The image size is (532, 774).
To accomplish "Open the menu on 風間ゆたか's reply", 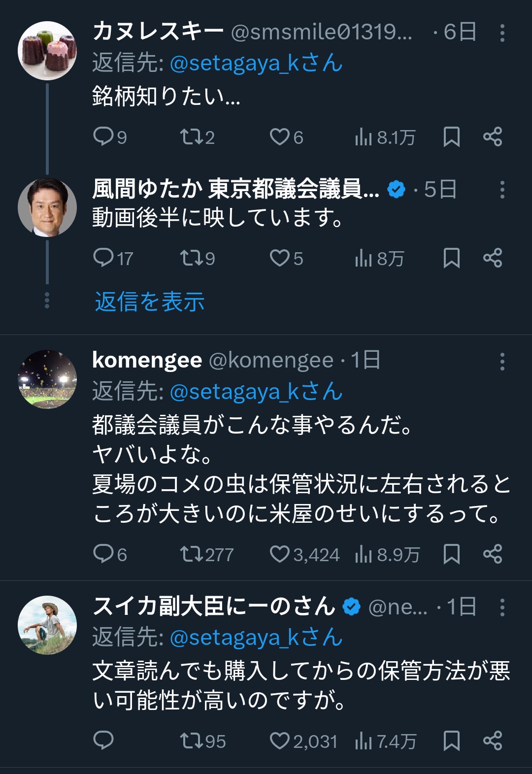I will [501, 188].
